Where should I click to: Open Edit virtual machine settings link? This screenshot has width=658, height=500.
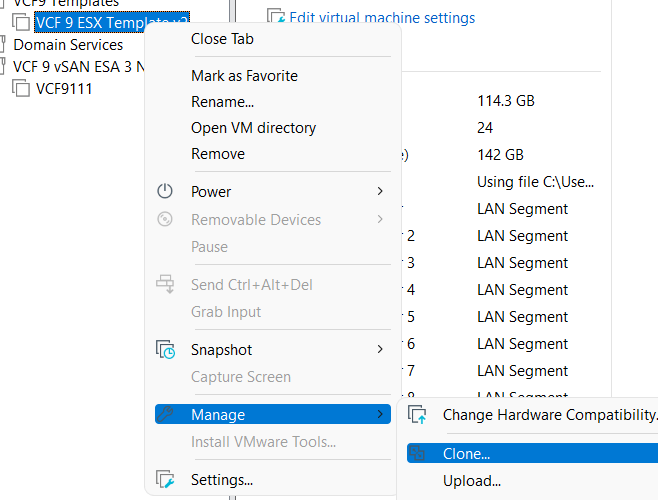click(381, 18)
